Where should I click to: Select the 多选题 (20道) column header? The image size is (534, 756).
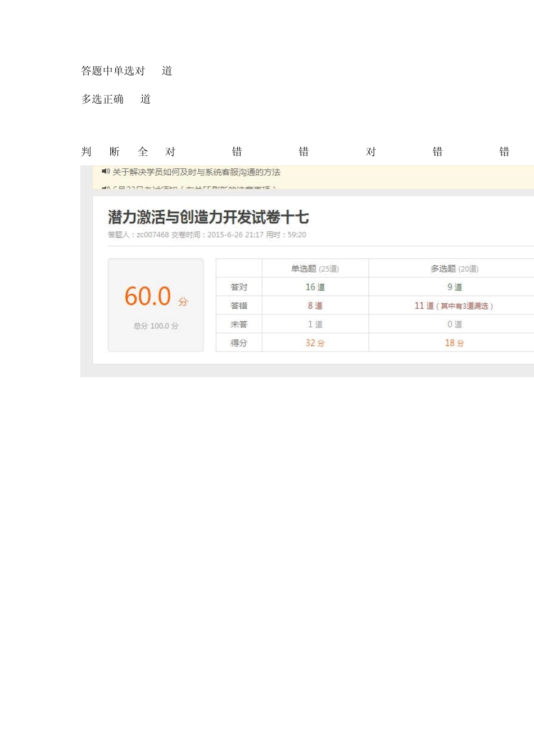pos(454,269)
